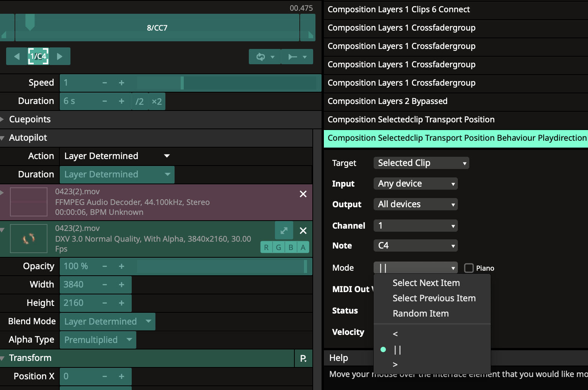Viewport: 588px width, 390px height.
Task: Click the Opacity slider bar
Action: tap(222, 266)
